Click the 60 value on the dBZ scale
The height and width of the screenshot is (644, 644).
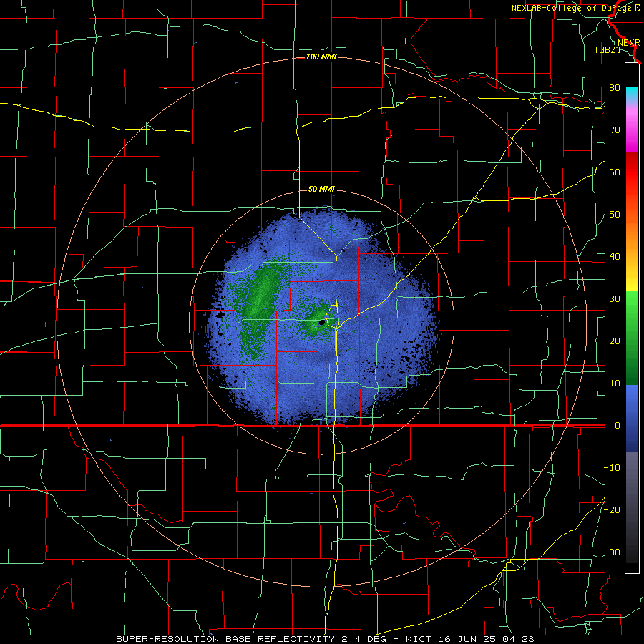click(615, 172)
